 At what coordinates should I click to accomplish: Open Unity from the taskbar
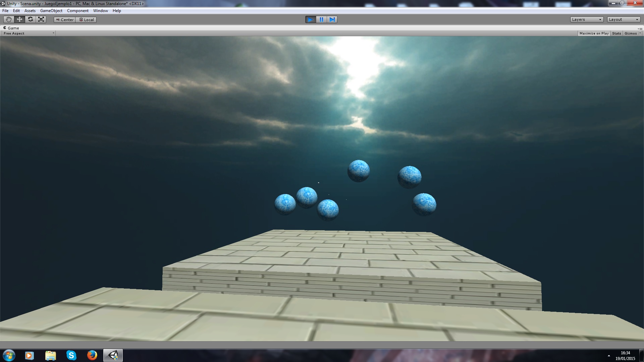tap(113, 355)
